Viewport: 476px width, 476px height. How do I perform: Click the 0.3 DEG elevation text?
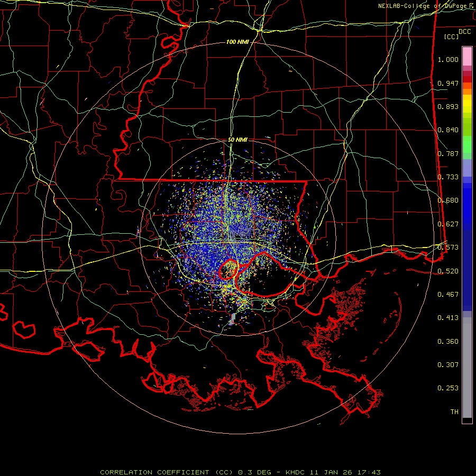tap(254, 472)
